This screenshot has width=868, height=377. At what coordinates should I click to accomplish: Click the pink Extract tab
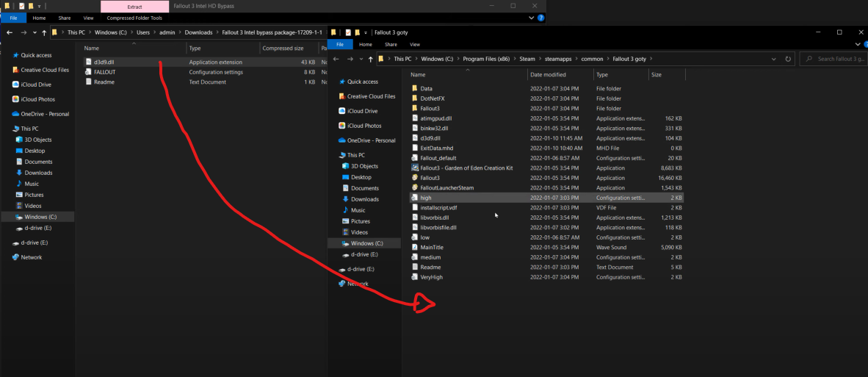coord(135,7)
